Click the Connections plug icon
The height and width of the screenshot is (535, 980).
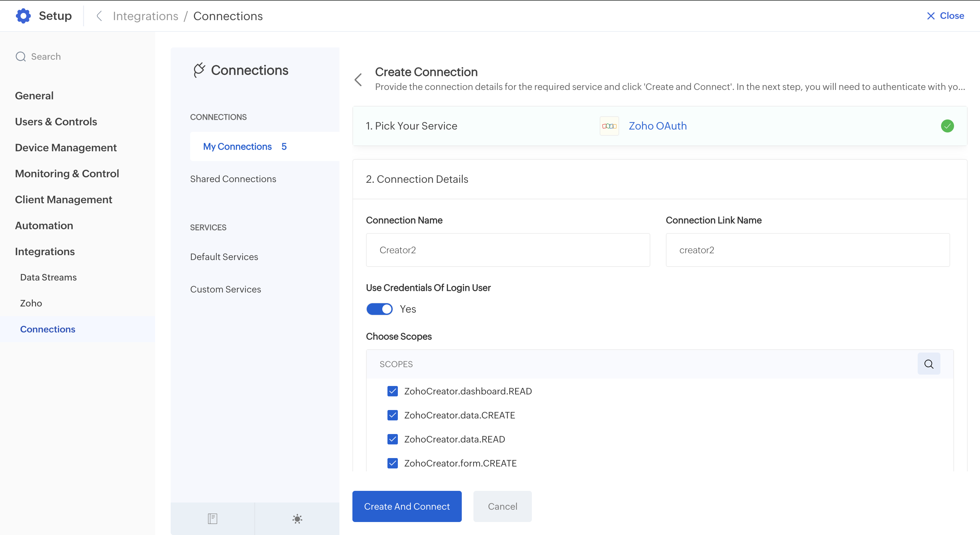click(x=199, y=70)
